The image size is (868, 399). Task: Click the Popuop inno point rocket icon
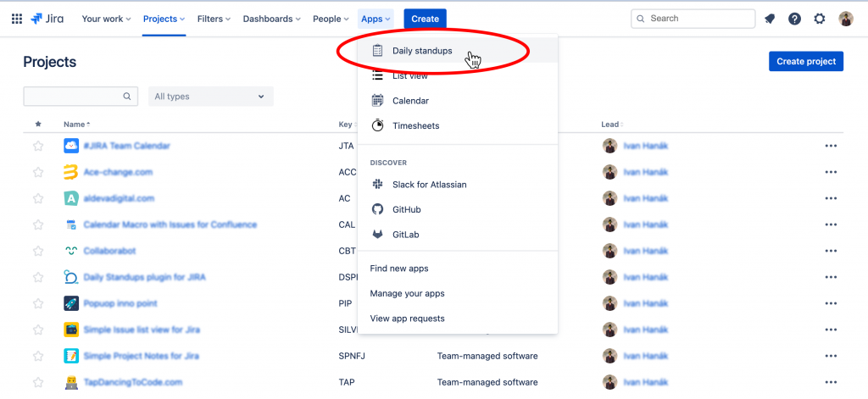pos(71,303)
